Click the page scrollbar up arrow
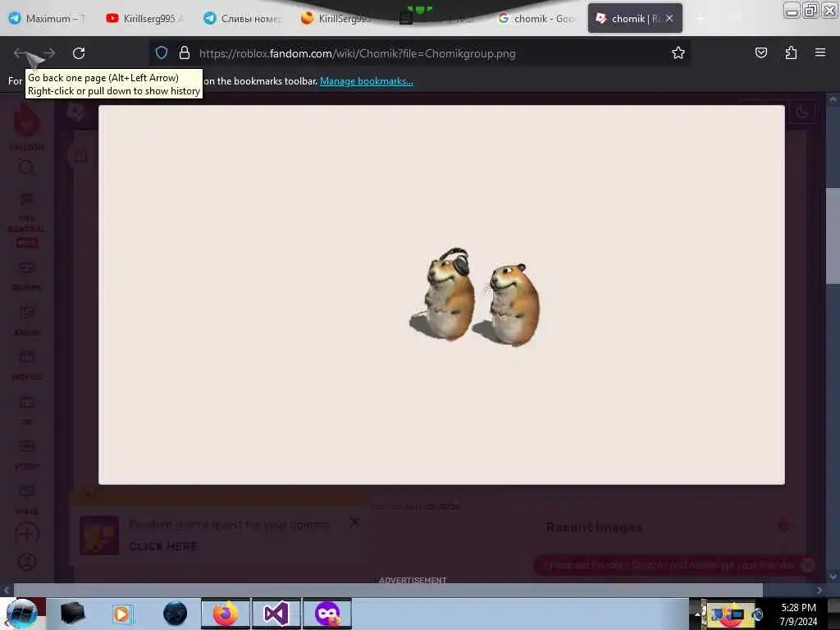The image size is (840, 630). 833,99
